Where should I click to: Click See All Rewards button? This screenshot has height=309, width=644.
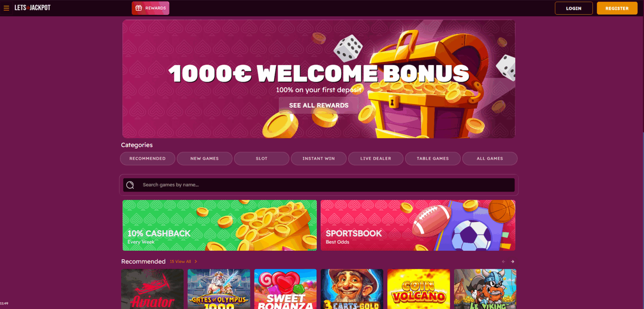319,105
